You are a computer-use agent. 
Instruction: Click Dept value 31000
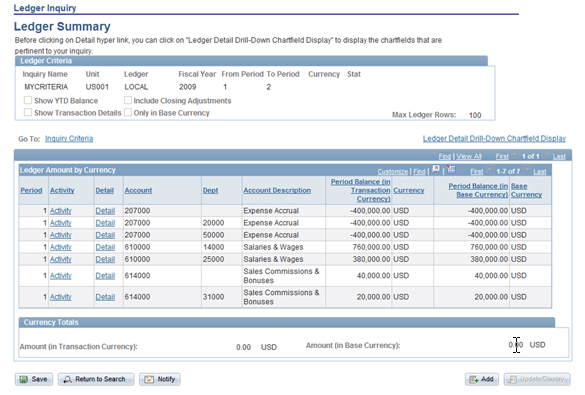213,297
